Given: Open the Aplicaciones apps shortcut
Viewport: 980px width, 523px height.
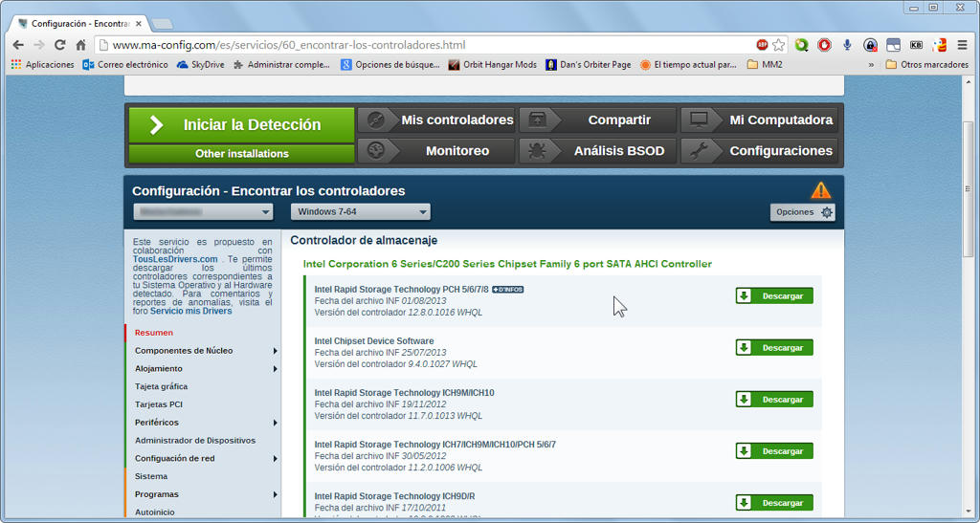Looking at the screenshot, I should (42, 64).
